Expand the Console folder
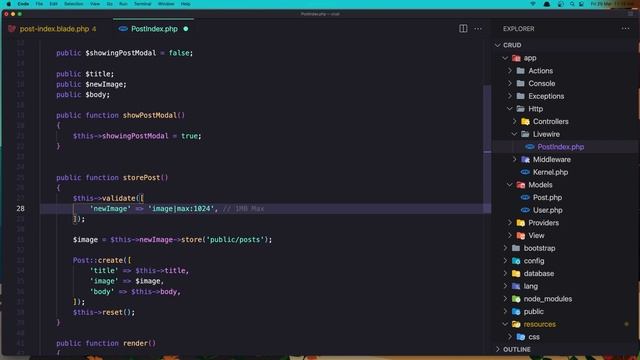This screenshot has width=640, height=360. tap(510, 83)
